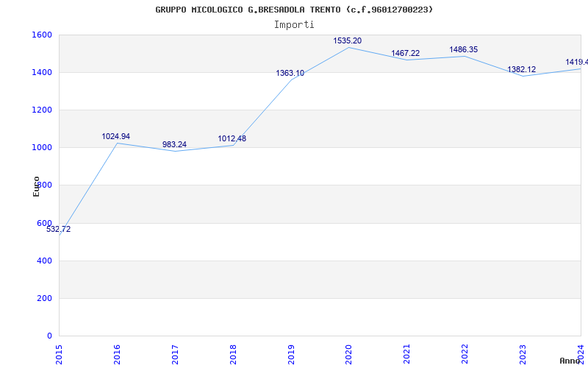Select the 1467.22 data label
Image resolution: width=588 pixels, height=368 pixels.
click(406, 53)
